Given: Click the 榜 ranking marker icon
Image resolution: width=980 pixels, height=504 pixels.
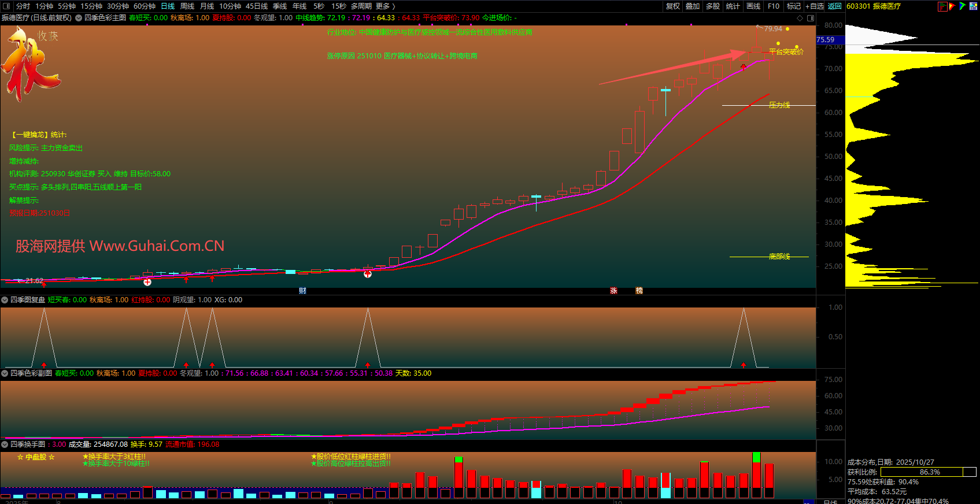Looking at the screenshot, I should 639,291.
